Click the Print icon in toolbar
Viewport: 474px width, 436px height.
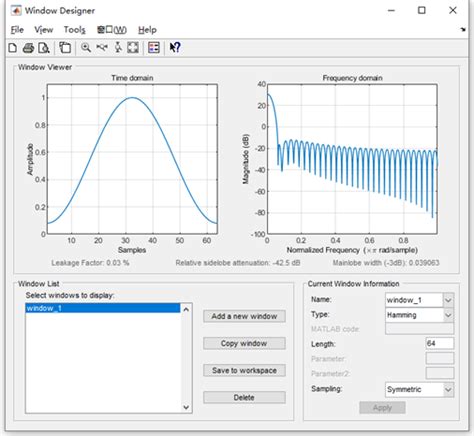(28, 48)
